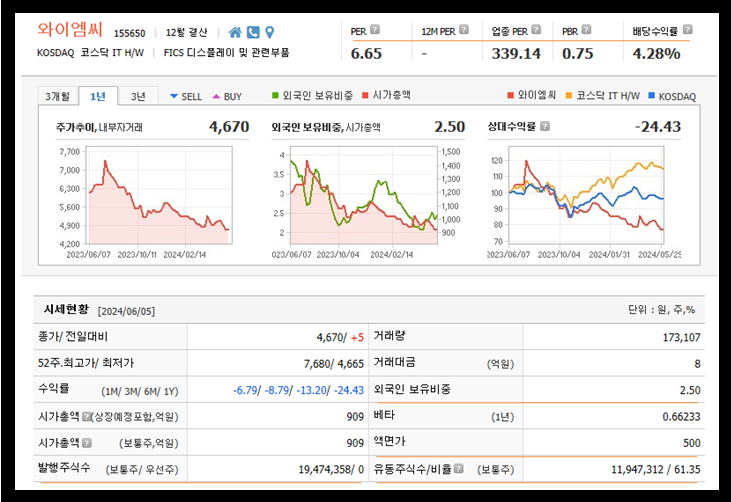This screenshot has height=502, width=731.
Task: Select the 1년 tab
Action: pyautogui.click(x=98, y=96)
